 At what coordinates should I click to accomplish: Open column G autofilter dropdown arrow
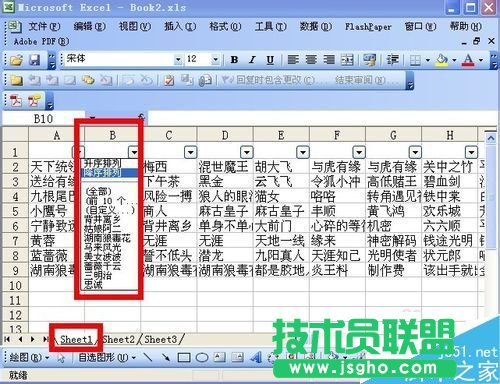click(415, 152)
